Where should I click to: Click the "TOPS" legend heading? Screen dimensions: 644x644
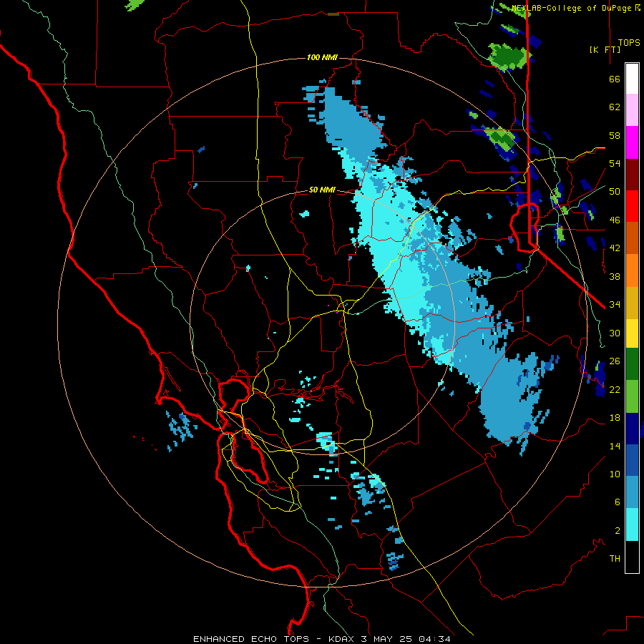[x=629, y=43]
